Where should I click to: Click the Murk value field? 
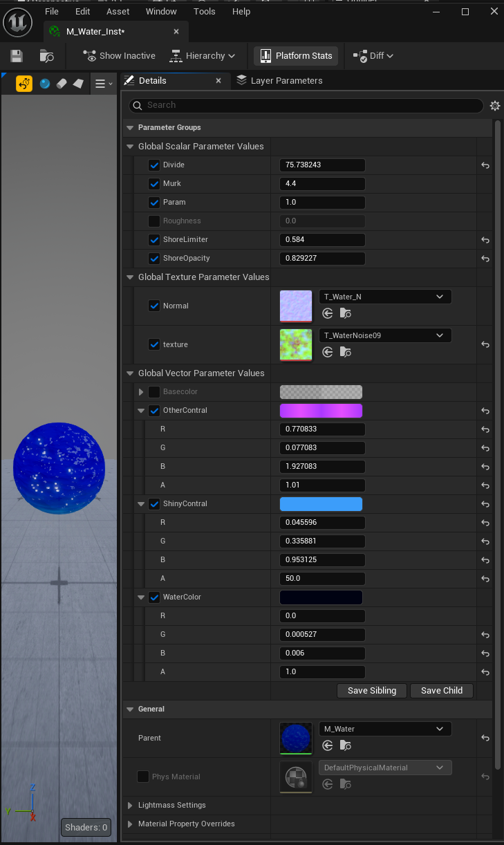pos(322,184)
